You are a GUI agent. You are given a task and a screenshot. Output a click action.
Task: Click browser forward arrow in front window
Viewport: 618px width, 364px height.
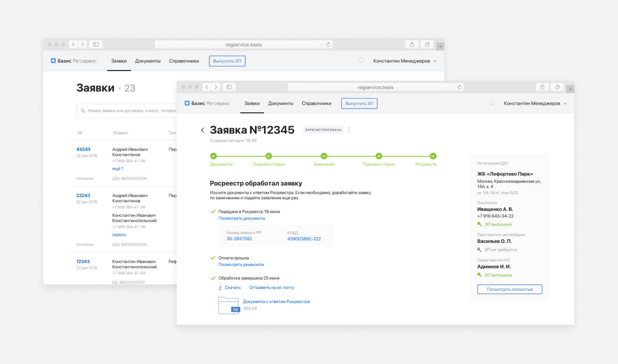216,87
